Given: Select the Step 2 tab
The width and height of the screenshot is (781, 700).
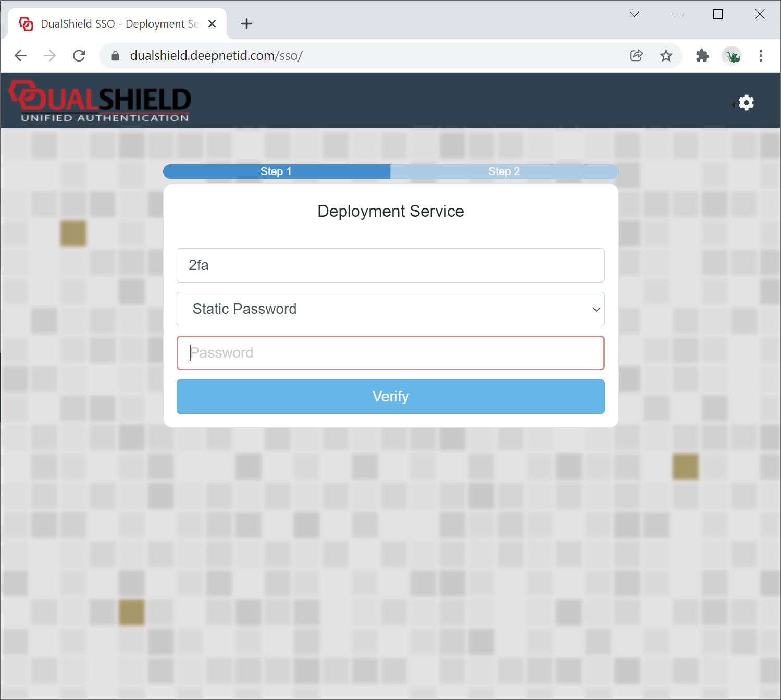Looking at the screenshot, I should point(504,171).
